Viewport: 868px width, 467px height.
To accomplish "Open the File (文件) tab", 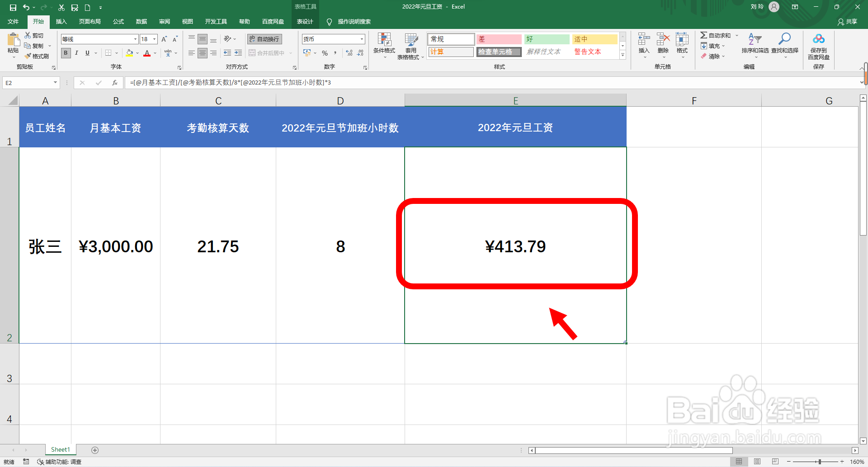I will pos(13,22).
